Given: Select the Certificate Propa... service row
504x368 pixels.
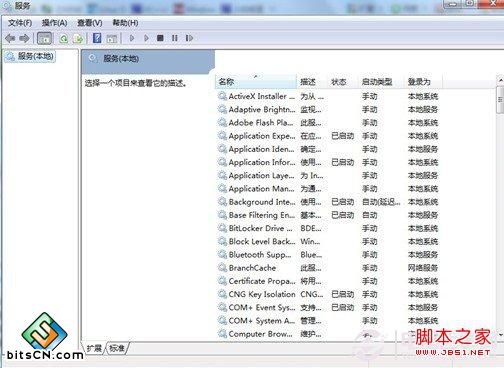Looking at the screenshot, I should point(328,281).
